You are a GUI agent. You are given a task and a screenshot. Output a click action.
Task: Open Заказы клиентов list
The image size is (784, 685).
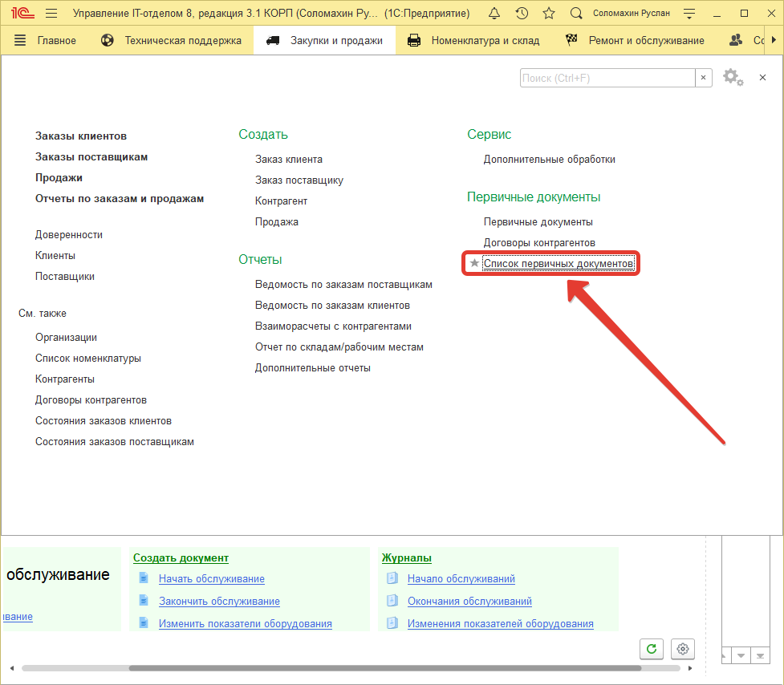coord(80,136)
